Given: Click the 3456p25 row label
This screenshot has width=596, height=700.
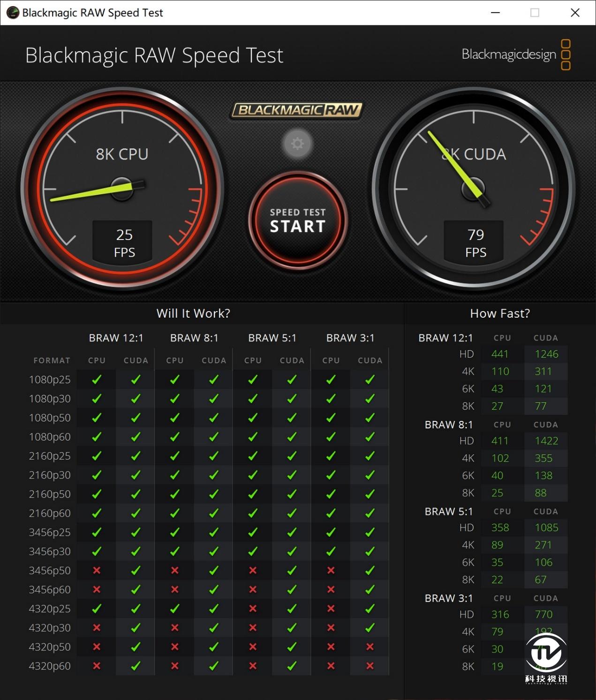Looking at the screenshot, I should click(50, 533).
